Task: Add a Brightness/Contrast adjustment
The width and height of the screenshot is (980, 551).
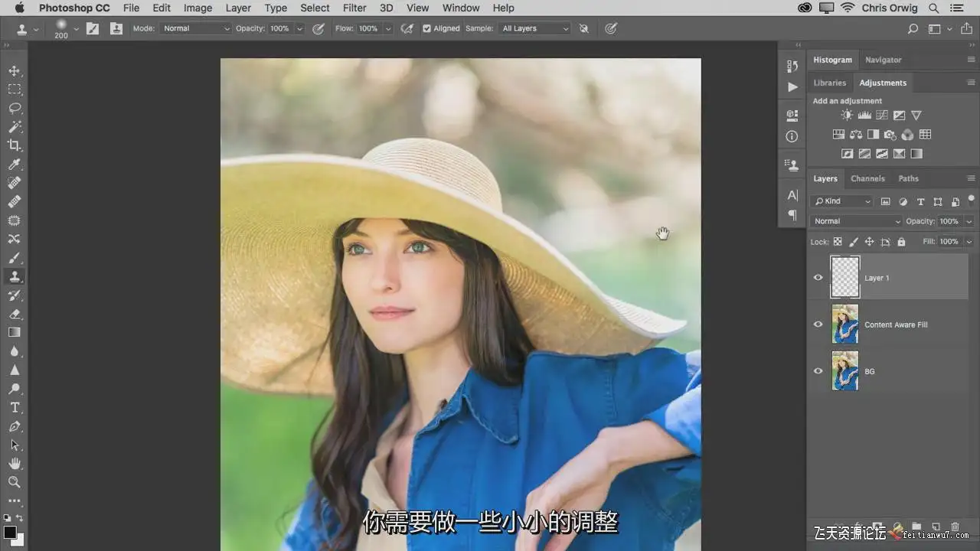Action: click(x=847, y=116)
